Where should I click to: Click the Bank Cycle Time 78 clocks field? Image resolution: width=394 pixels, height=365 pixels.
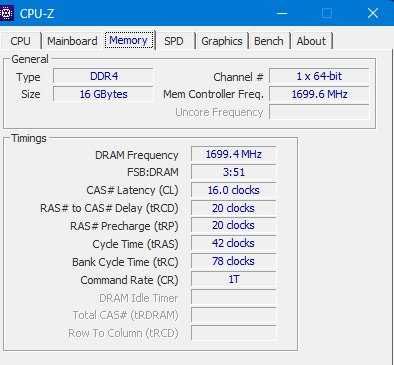click(x=234, y=261)
